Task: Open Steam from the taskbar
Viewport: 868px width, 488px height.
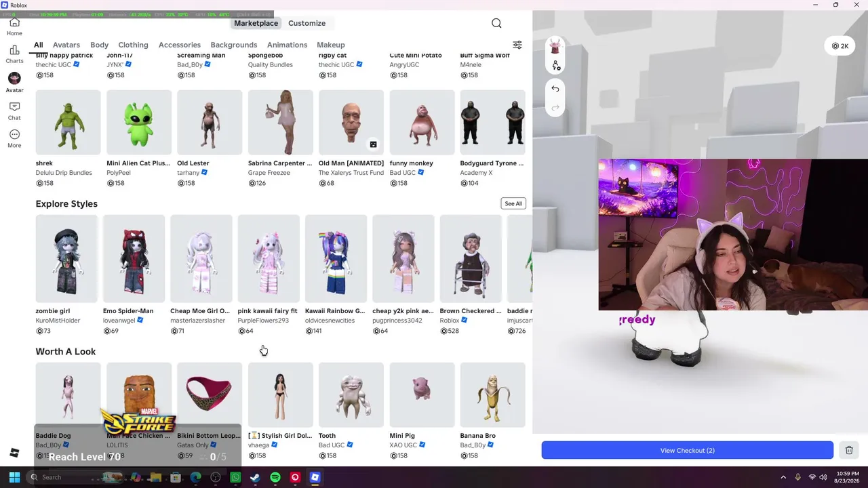Action: (255, 477)
